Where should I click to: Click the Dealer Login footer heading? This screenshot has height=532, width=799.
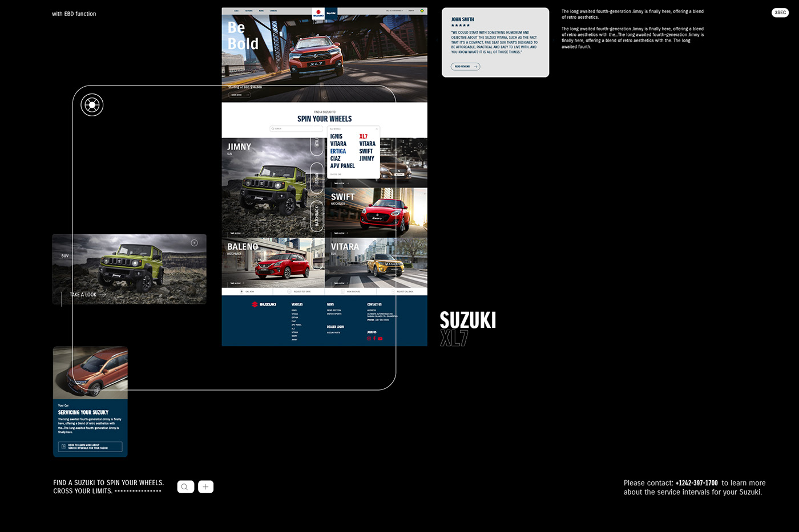(336, 327)
